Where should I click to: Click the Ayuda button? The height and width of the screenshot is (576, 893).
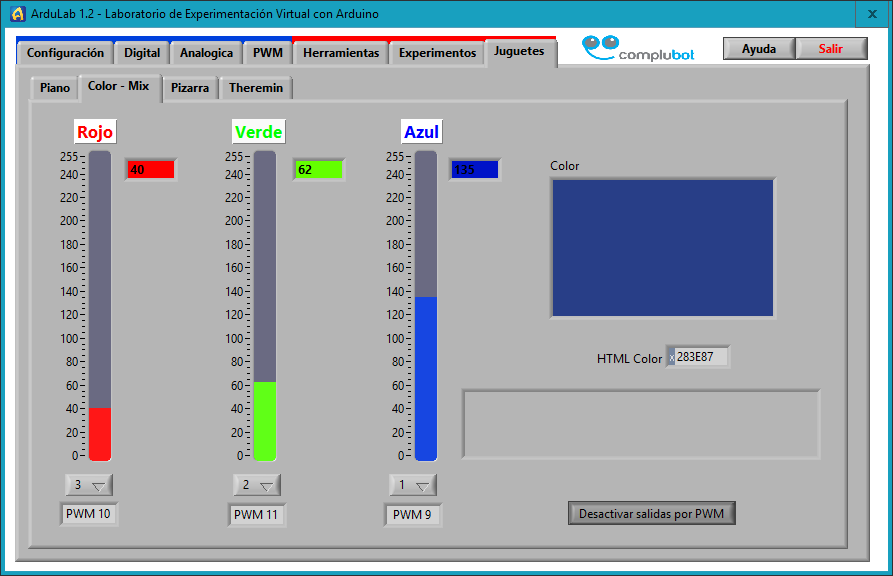click(x=759, y=49)
